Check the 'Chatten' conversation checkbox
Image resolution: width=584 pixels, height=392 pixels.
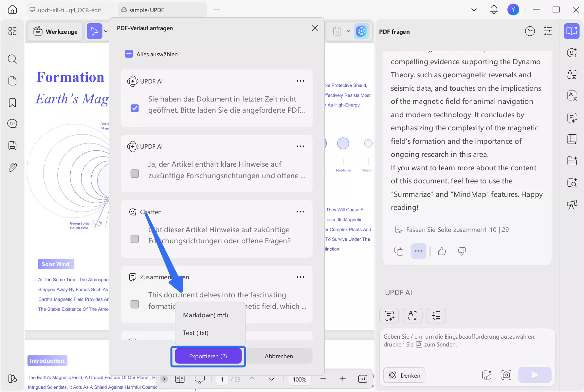[x=135, y=239]
